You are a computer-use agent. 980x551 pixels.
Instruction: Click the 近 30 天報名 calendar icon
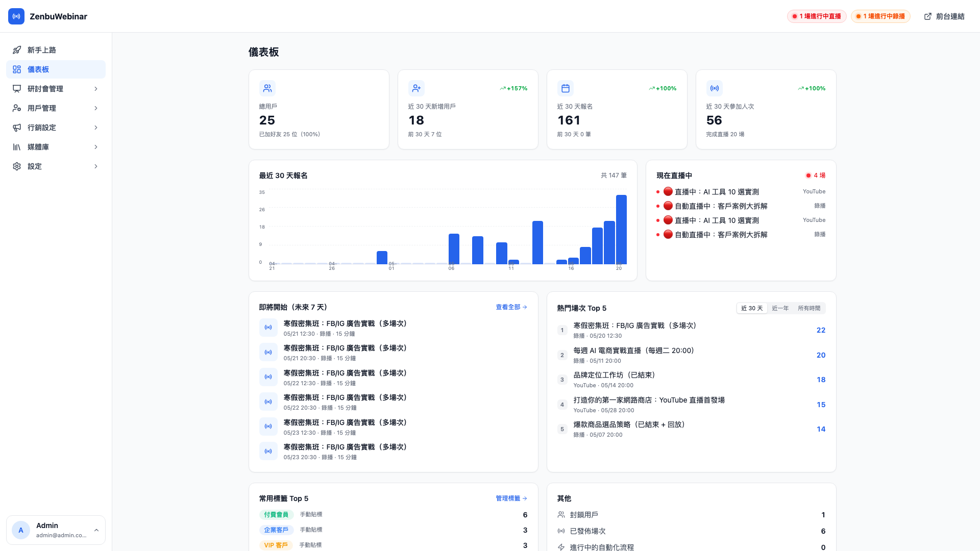click(566, 88)
